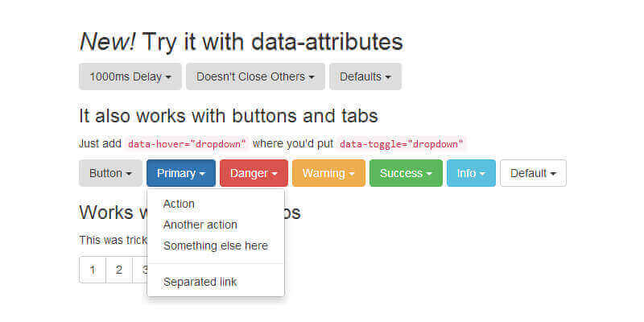Click the data-hover="dropdown" code snippet
This screenshot has height=322, width=644.
[x=187, y=144]
